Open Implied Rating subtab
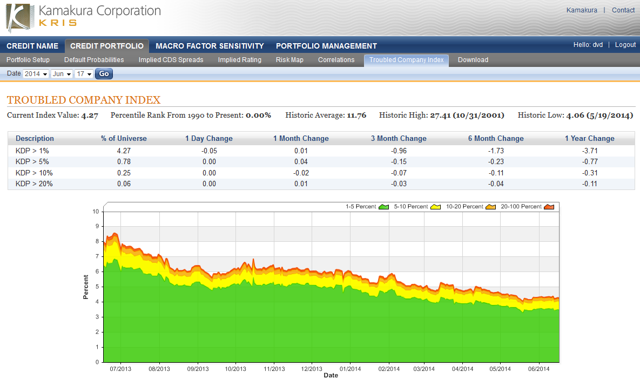The image size is (640, 380). coord(239,60)
